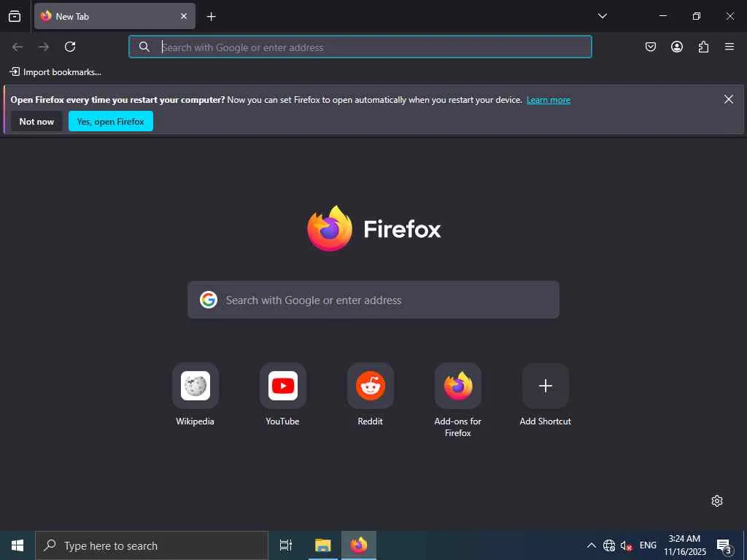The width and height of the screenshot is (747, 560).
Task: Open the network status tray icon
Action: click(609, 545)
